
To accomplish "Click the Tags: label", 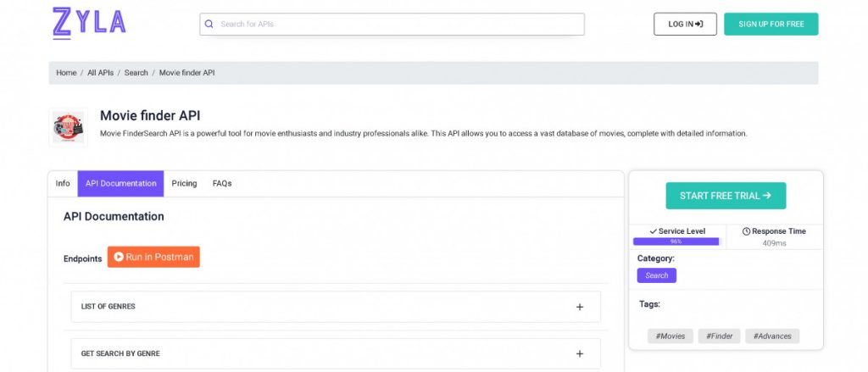I will pyautogui.click(x=649, y=304).
